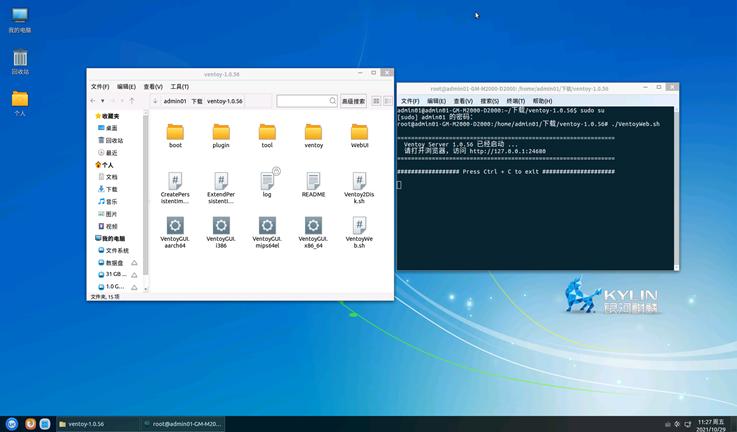
Task: Open the Kylin start menu on taskbar
Action: (11, 424)
